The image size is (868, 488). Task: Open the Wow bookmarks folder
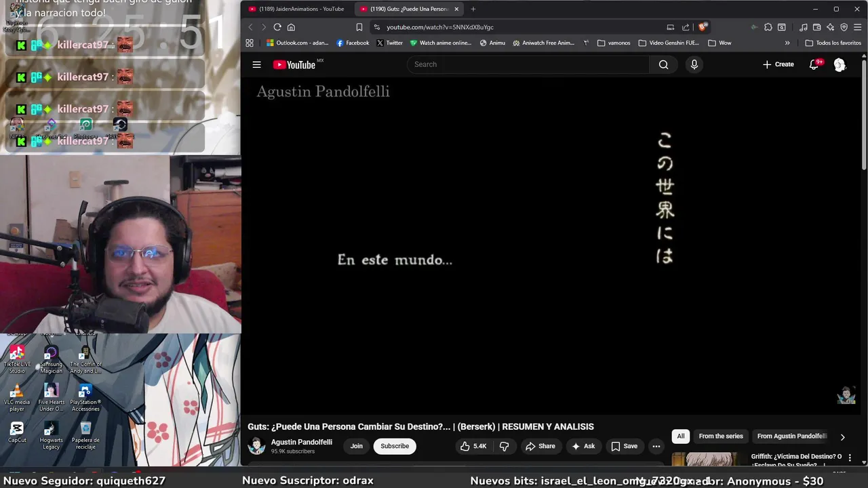point(719,43)
